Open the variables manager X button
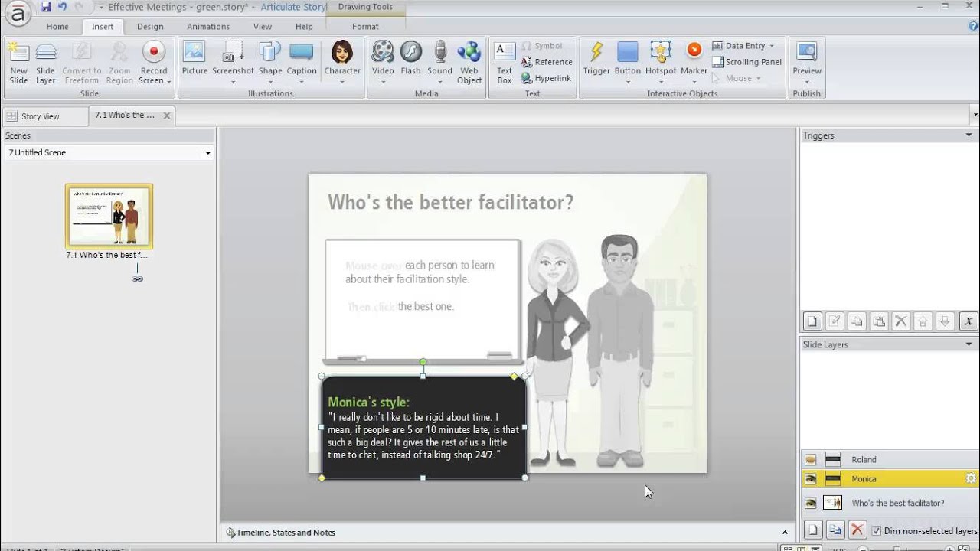 coord(969,321)
